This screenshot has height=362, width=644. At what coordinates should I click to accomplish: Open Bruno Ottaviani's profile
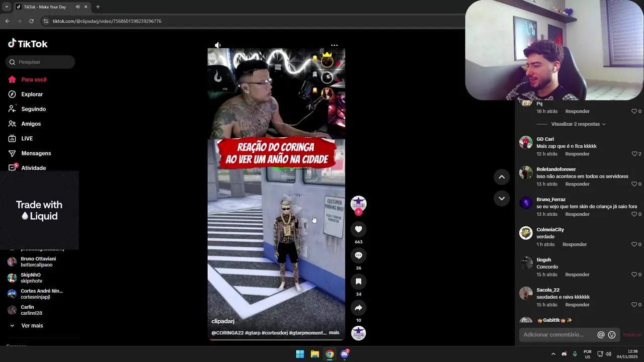click(x=38, y=262)
